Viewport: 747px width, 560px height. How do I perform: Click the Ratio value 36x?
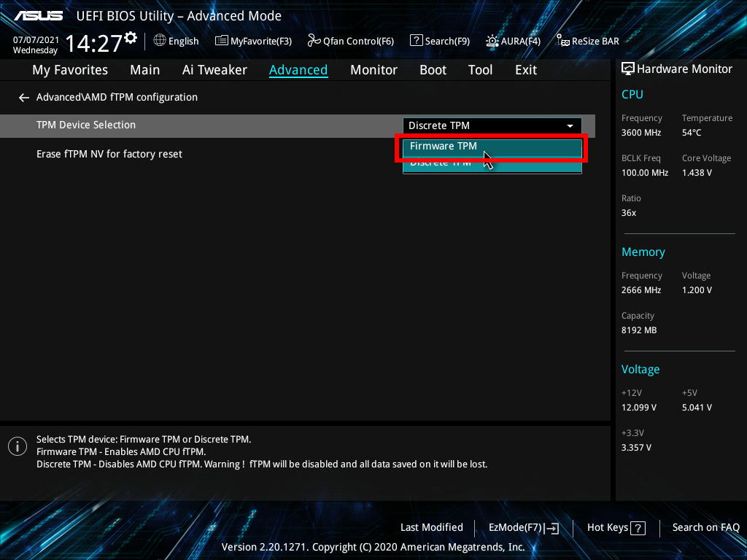click(628, 213)
